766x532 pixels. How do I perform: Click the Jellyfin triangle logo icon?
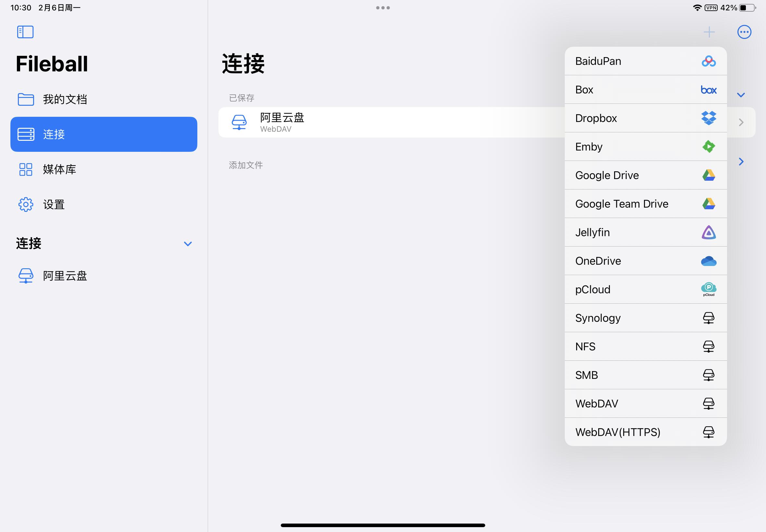point(708,232)
